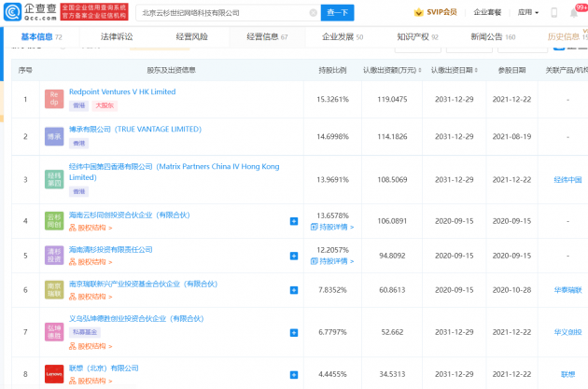The image size is (588, 389).
Task: Click 弘坤德胜 company logo thumbnail
Action: 54,332
